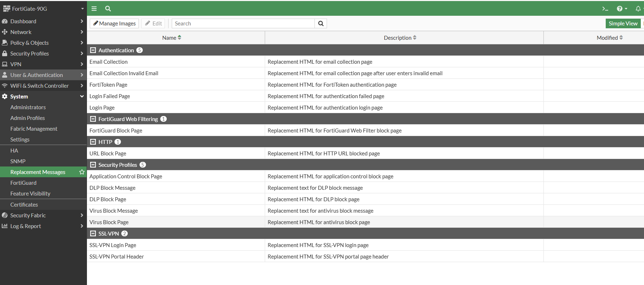
Task: Toggle favorite star on Replacement Messages
Action: click(x=82, y=172)
